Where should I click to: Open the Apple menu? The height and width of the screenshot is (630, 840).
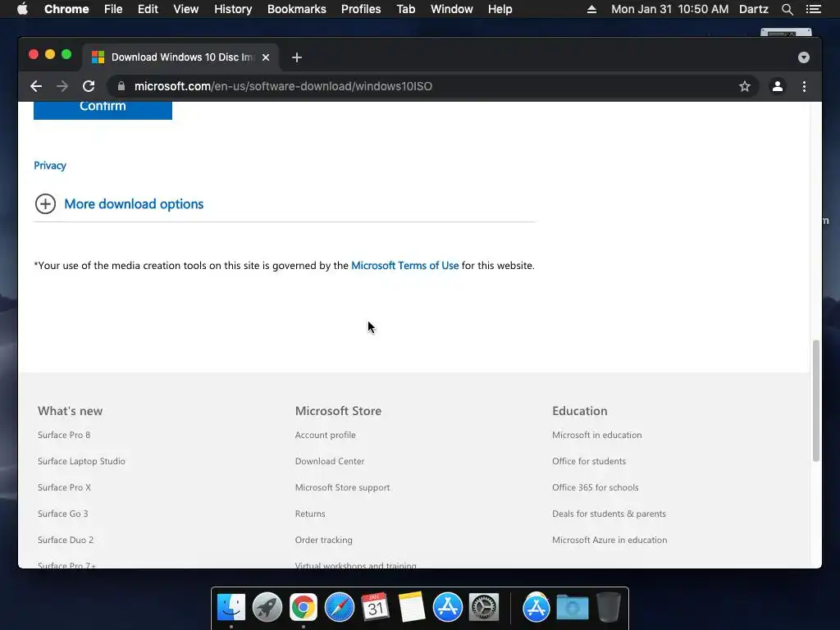click(22, 9)
